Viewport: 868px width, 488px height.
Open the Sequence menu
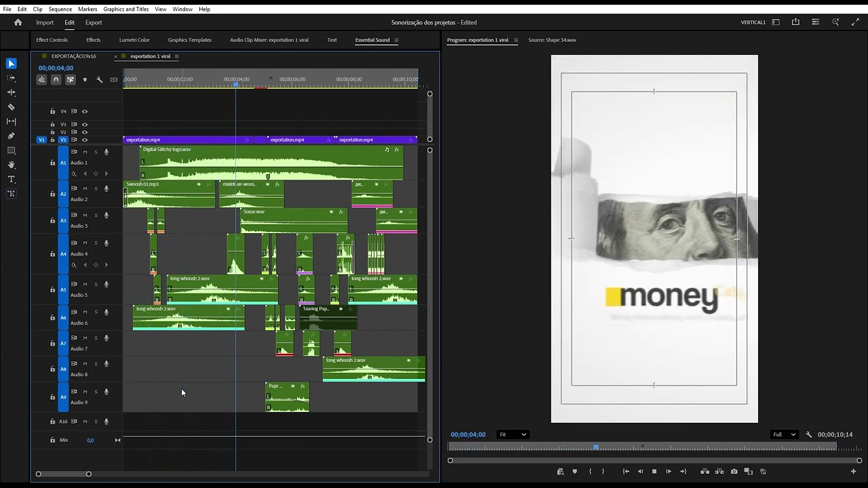(x=60, y=9)
